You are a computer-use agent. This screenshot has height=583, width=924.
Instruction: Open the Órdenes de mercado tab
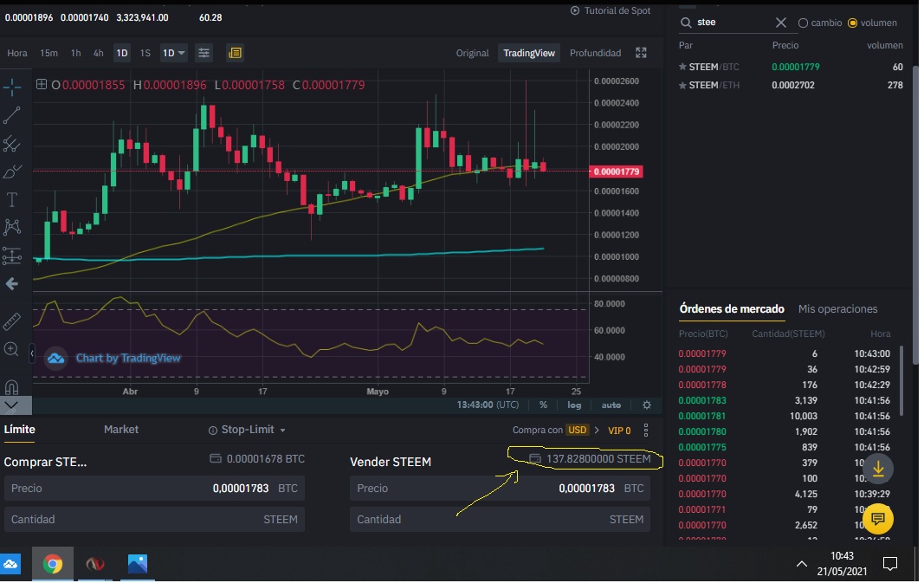pos(731,309)
